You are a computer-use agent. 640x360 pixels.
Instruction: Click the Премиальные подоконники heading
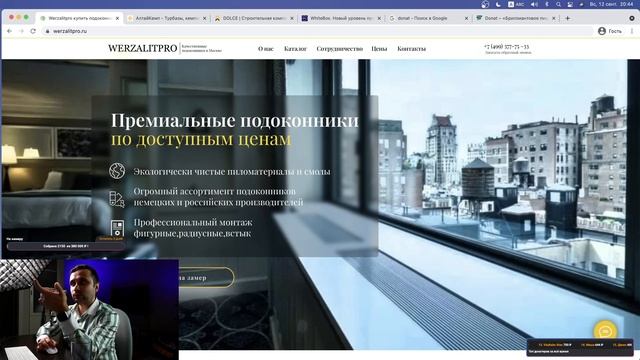(235, 120)
